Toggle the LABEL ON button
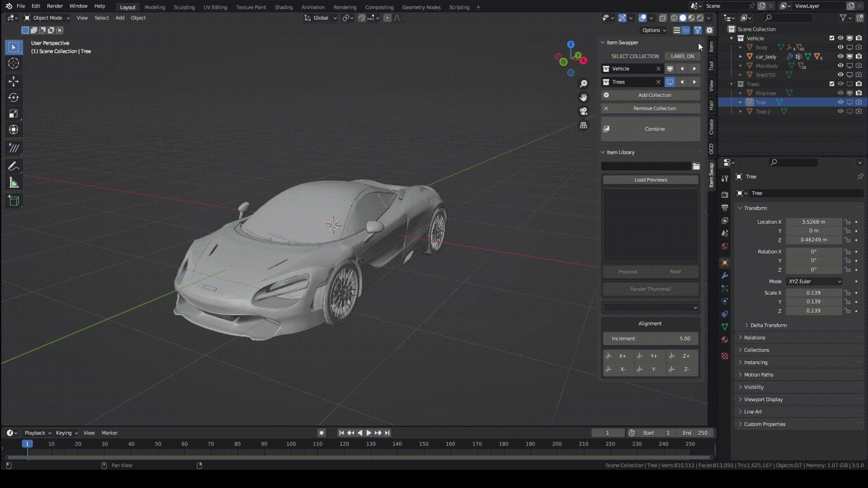Screen dimensions: 868x488 (682, 56)
